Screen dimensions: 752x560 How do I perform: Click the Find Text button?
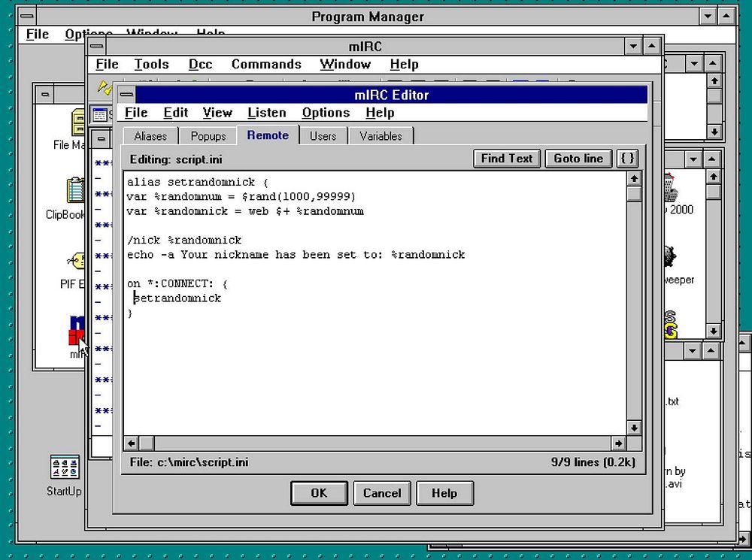[x=507, y=159]
